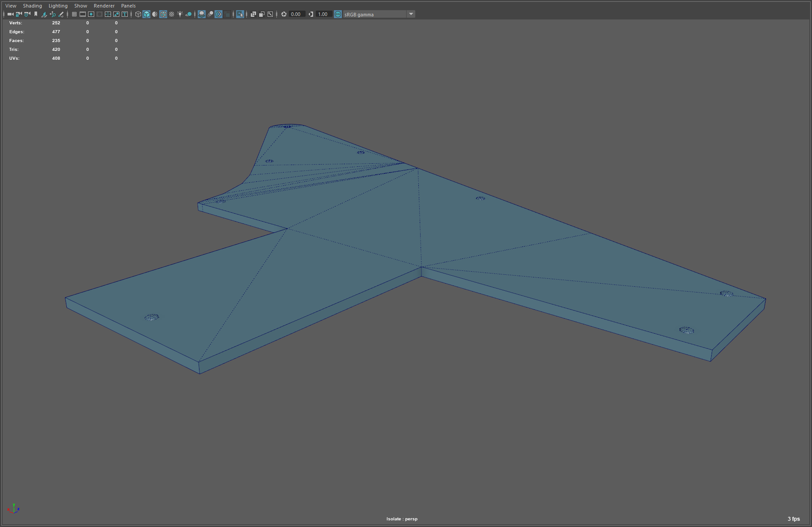This screenshot has width=812, height=527.
Task: Open the View menu
Action: coord(11,6)
